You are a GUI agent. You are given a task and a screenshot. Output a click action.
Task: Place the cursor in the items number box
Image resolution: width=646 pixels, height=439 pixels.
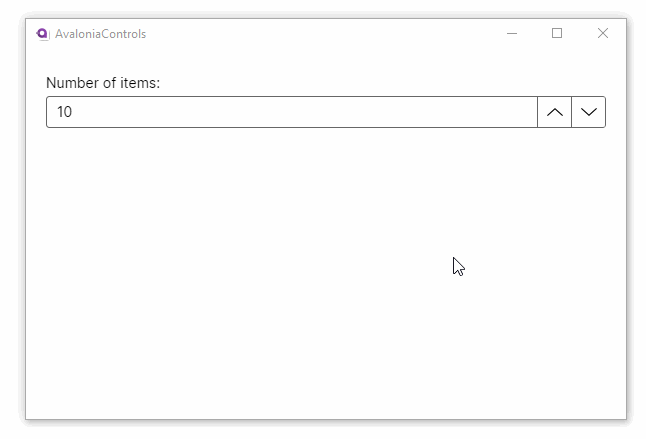(x=290, y=112)
